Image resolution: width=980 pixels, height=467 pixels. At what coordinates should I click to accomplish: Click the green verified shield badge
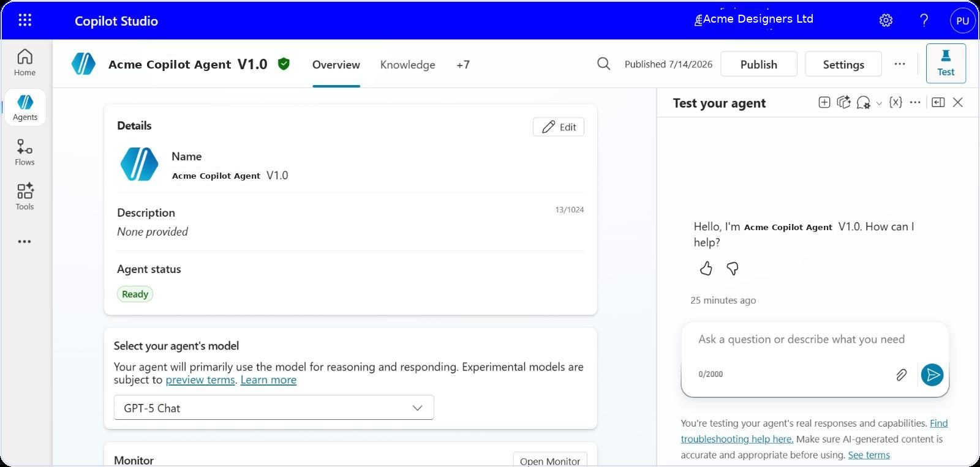tap(284, 64)
